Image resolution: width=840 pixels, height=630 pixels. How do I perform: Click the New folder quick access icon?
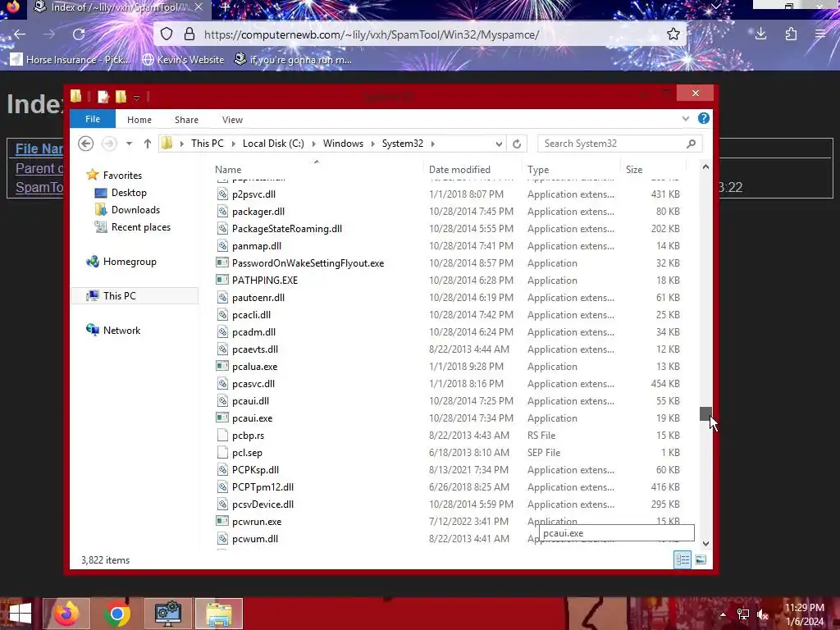pos(121,97)
